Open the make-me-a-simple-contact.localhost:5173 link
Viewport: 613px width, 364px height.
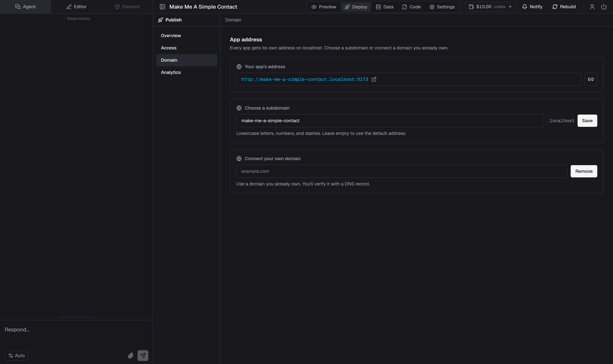305,79
